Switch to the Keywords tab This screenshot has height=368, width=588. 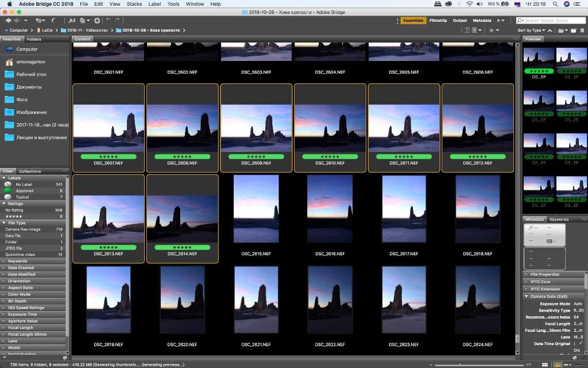tap(559, 219)
